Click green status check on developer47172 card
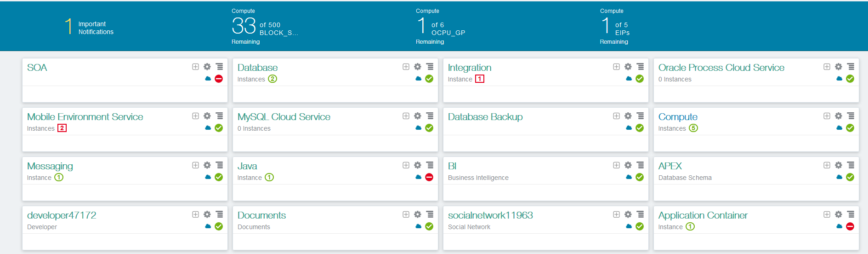Image resolution: width=868 pixels, height=254 pixels. [x=219, y=226]
